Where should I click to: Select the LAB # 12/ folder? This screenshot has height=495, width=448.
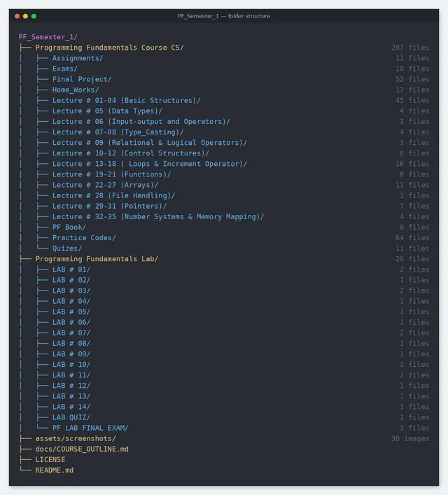tap(71, 386)
